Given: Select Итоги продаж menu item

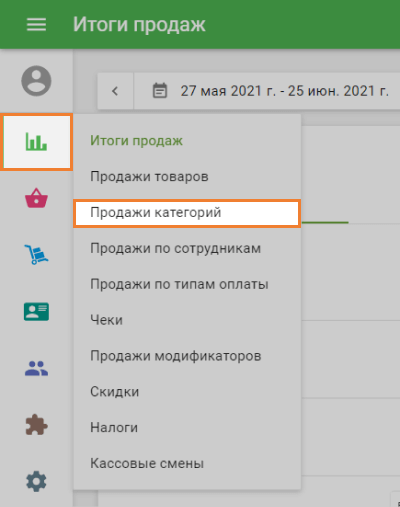Looking at the screenshot, I should pyautogui.click(x=187, y=141).
